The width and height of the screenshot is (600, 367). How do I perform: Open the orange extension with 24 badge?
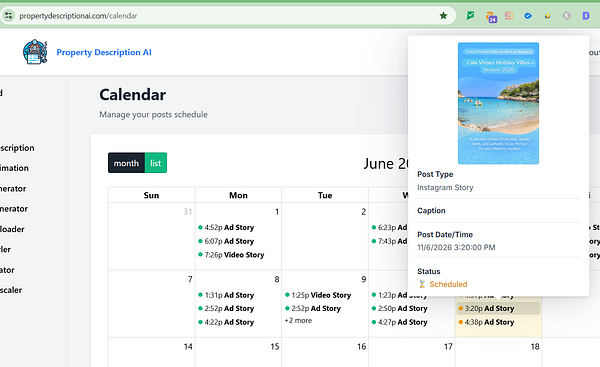[x=491, y=16]
